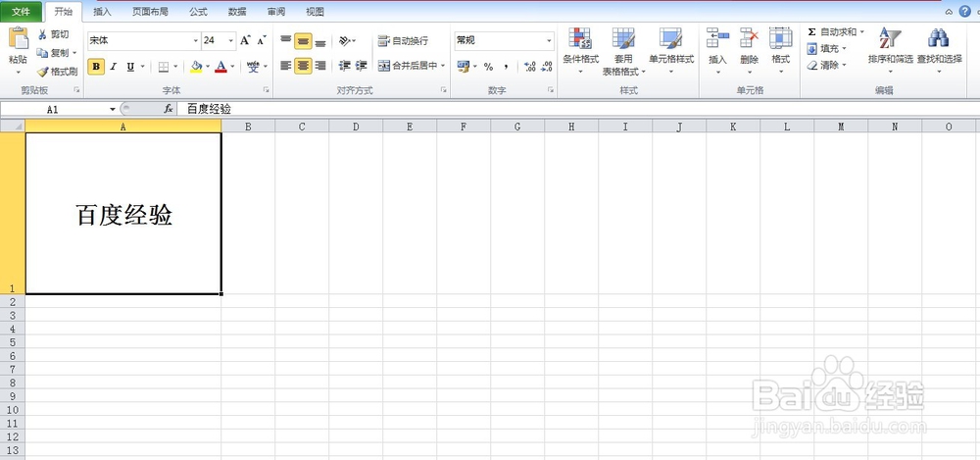
Task: Align text right
Action: tap(320, 66)
